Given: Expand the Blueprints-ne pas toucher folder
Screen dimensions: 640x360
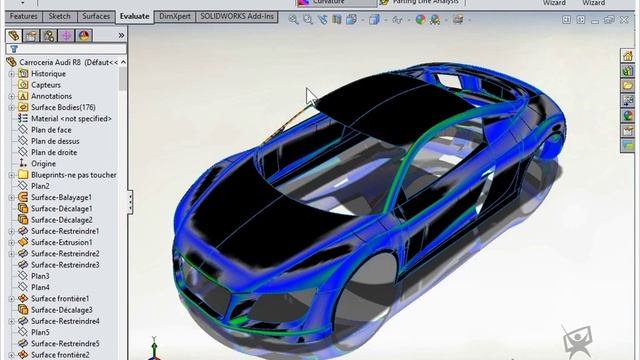Looking at the screenshot, I should pos(11,175).
